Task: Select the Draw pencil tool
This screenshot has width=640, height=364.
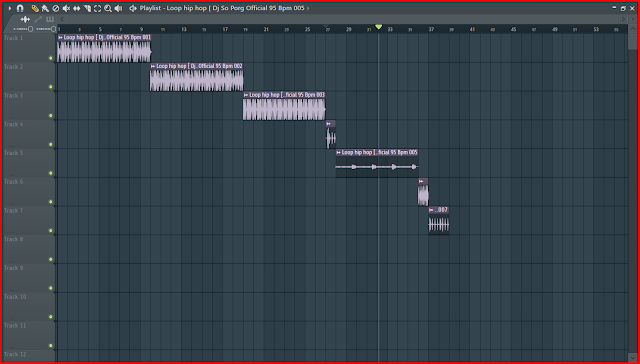Action: (x=35, y=8)
